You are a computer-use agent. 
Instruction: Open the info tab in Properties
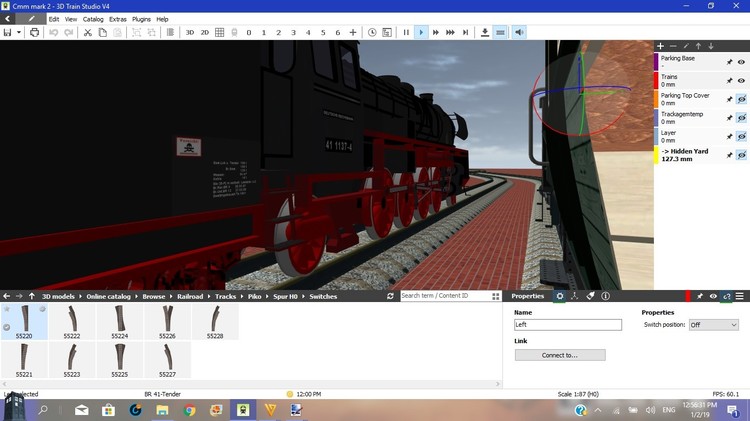pos(606,296)
